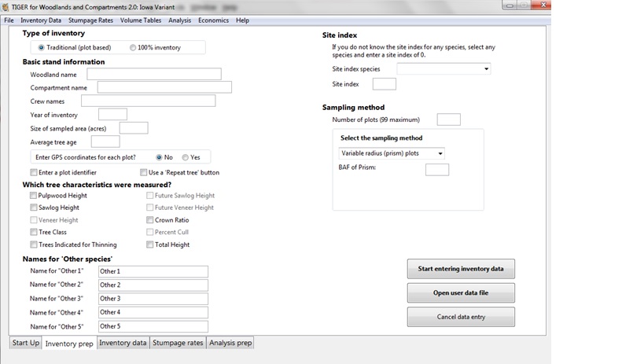Image resolution: width=644 pixels, height=364 pixels.
Task: Switch to the Start Up tab
Action: click(25, 343)
